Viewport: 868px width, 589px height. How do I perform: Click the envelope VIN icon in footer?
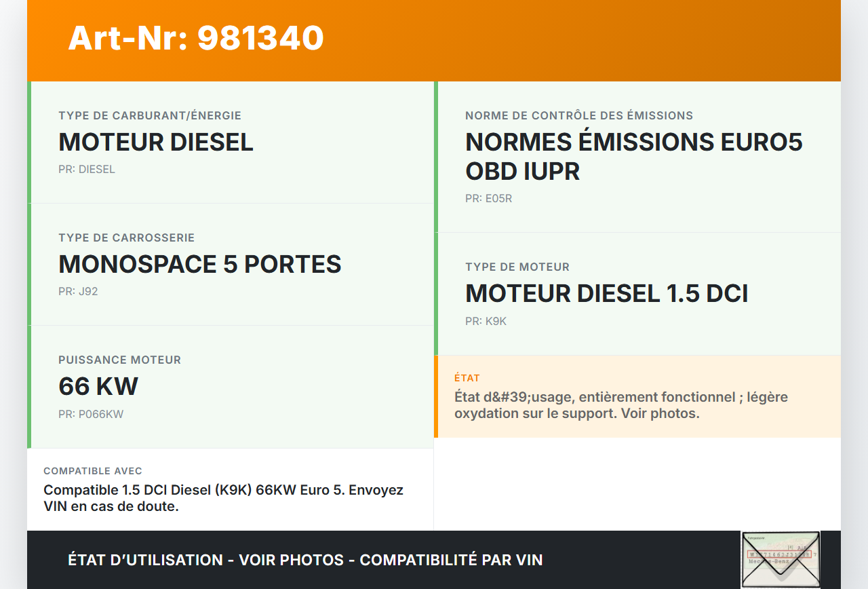(x=781, y=559)
